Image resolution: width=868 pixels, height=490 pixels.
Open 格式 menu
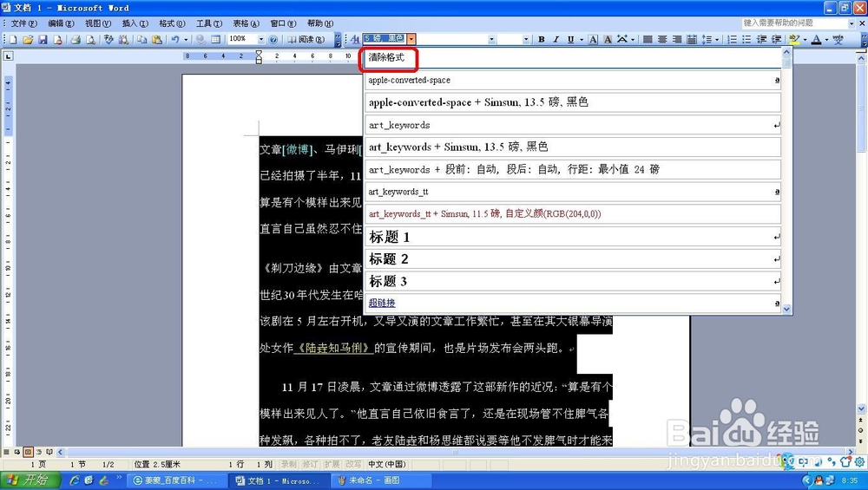[x=172, y=23]
